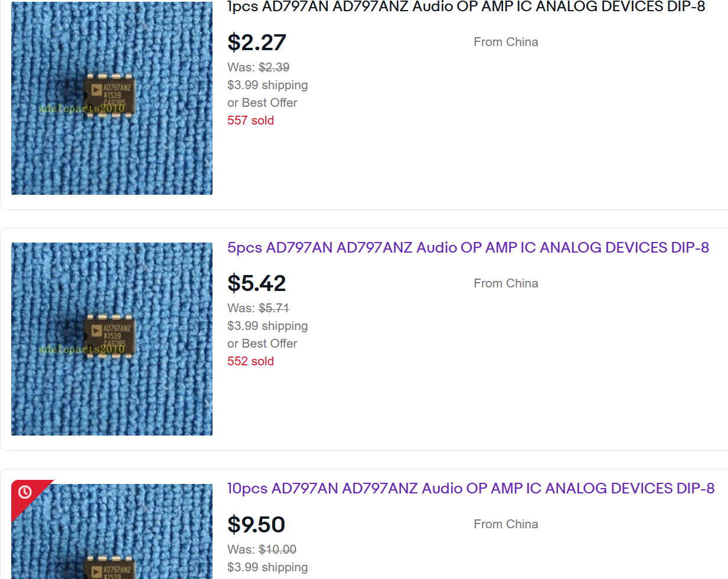The image size is (728, 579).
Task: Click '$3.99 shipping' under the $5.42 listing
Action: pyautogui.click(x=267, y=326)
